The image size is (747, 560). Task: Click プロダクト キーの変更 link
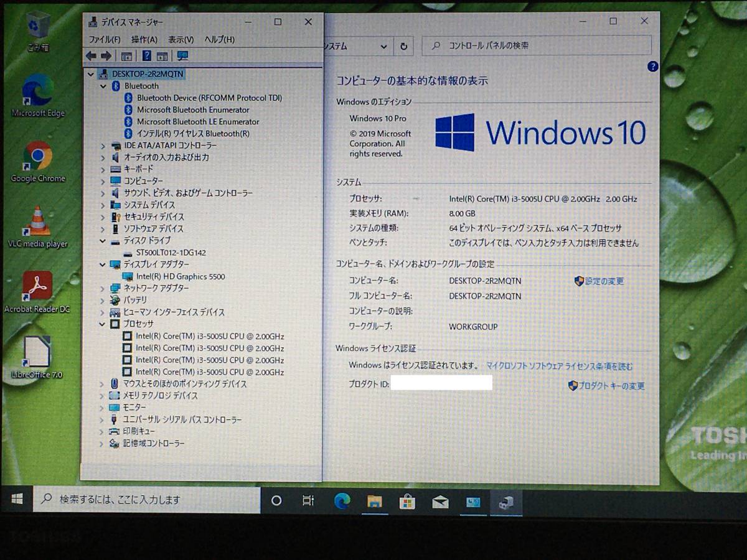point(611,386)
